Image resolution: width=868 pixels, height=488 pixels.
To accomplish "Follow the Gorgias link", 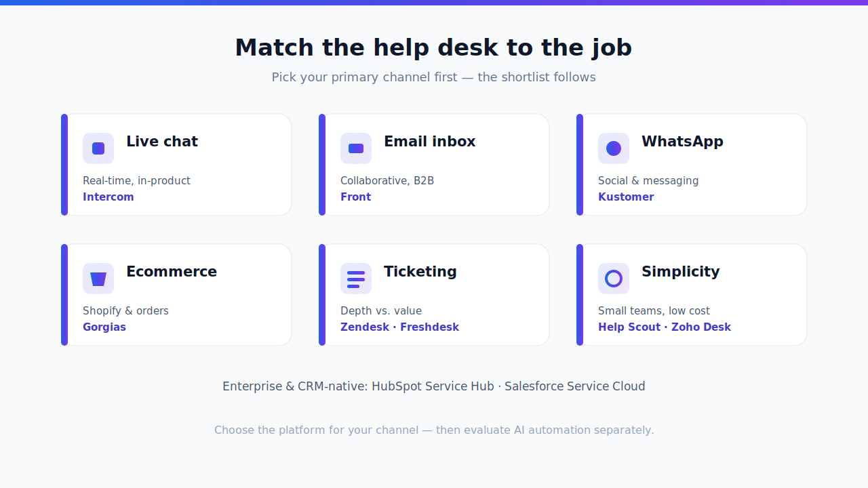I will point(104,327).
